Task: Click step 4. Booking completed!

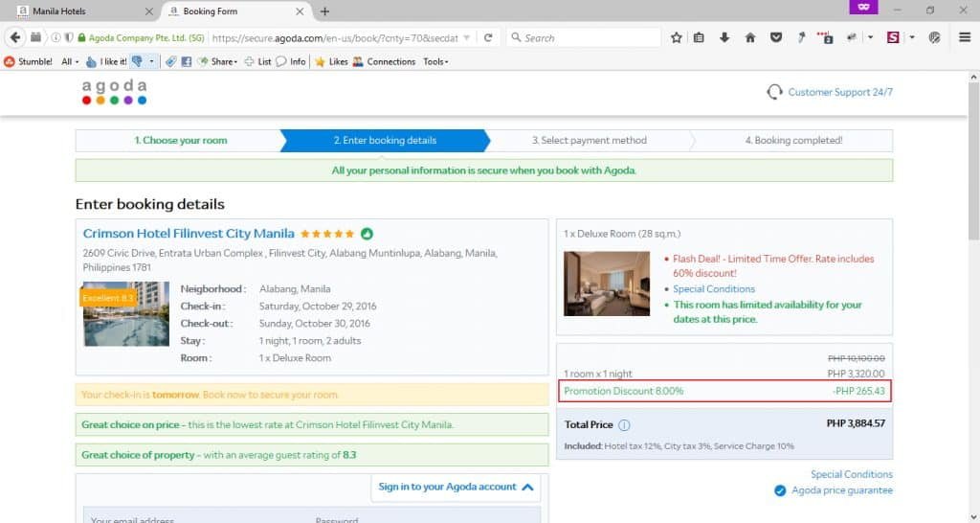Action: point(793,140)
